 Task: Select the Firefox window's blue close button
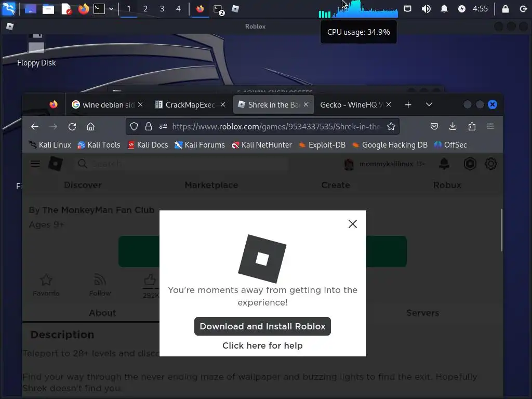[x=493, y=104]
